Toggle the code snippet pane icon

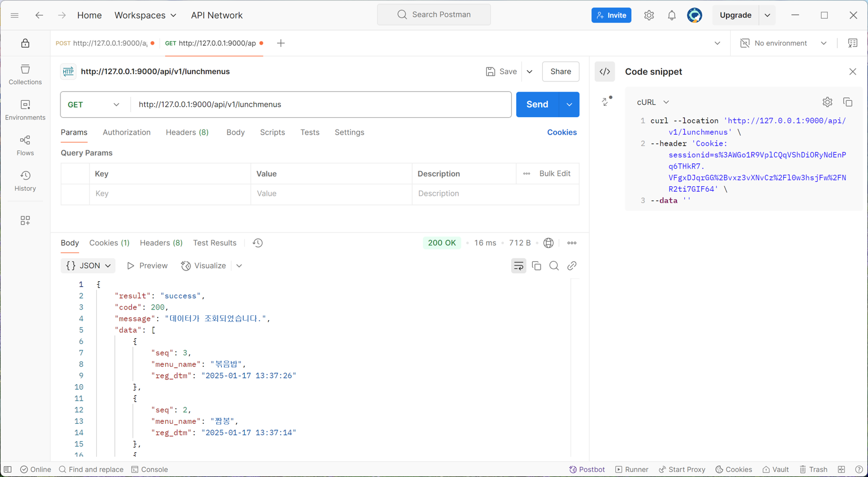click(x=605, y=72)
